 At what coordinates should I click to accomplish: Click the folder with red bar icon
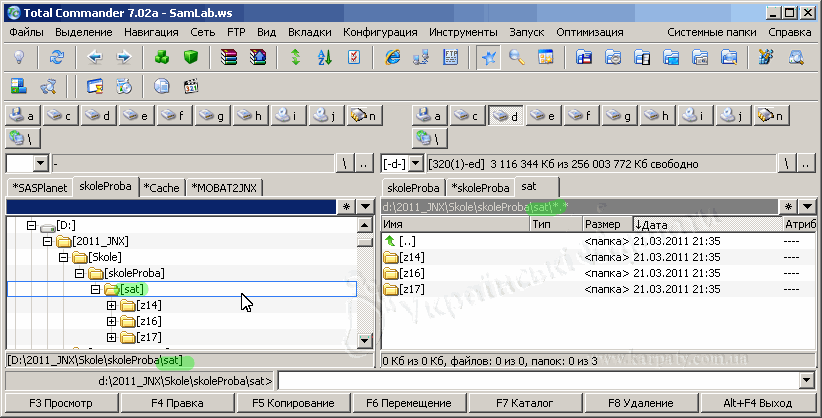pos(584,57)
